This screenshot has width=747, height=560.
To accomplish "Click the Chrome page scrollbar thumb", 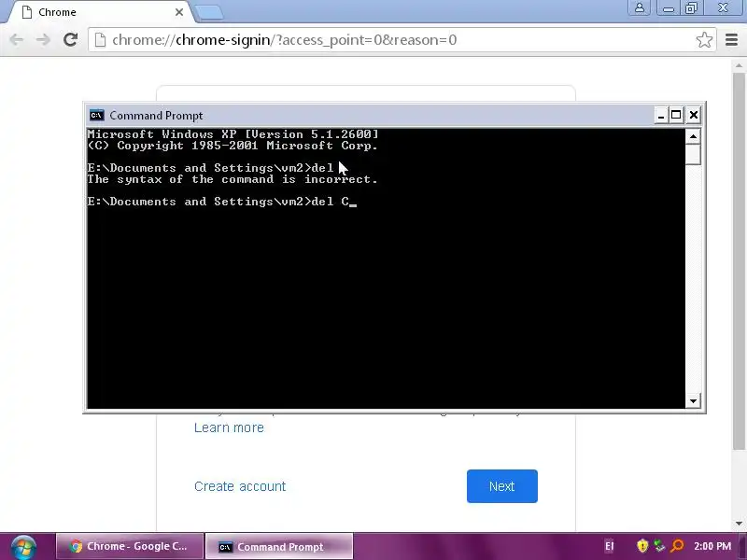I will click(x=739, y=261).
